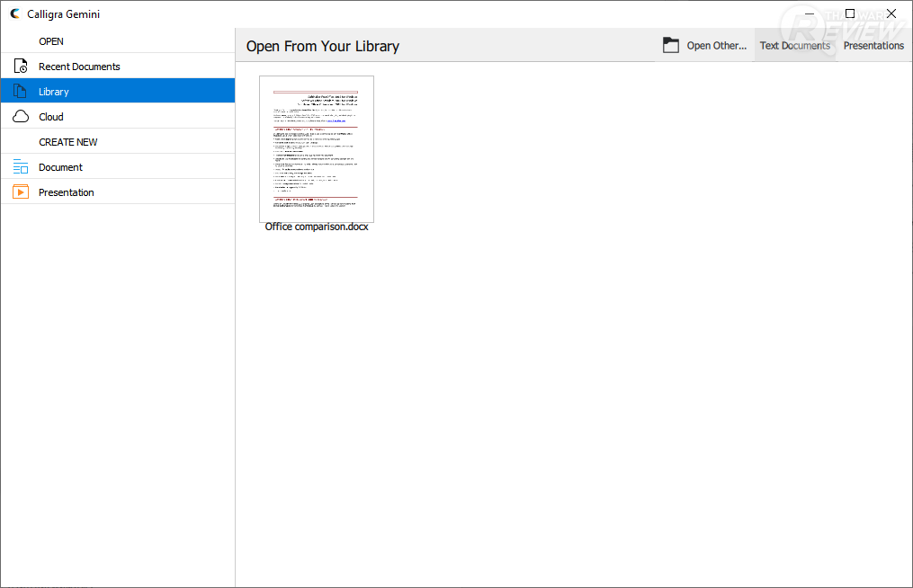Click the Recent Documents clock-page icon
Screen dimensions: 913x588
point(21,67)
